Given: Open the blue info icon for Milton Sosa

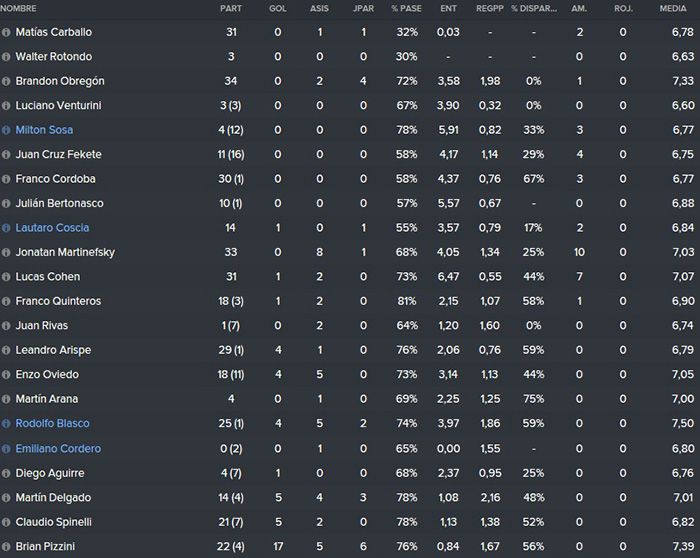Looking at the screenshot, I should point(6,130).
